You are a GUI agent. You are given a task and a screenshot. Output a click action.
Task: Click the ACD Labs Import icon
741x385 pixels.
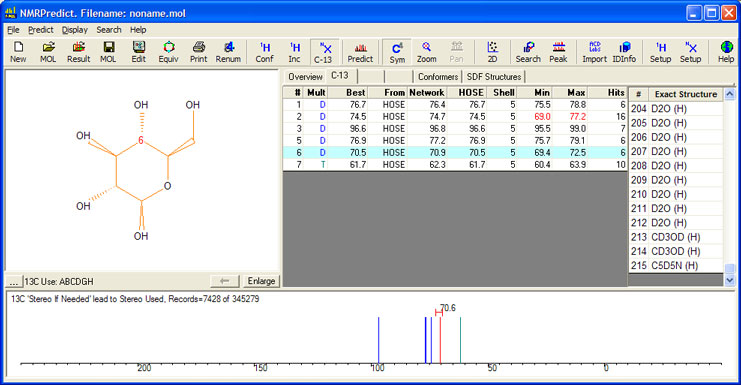[x=595, y=52]
